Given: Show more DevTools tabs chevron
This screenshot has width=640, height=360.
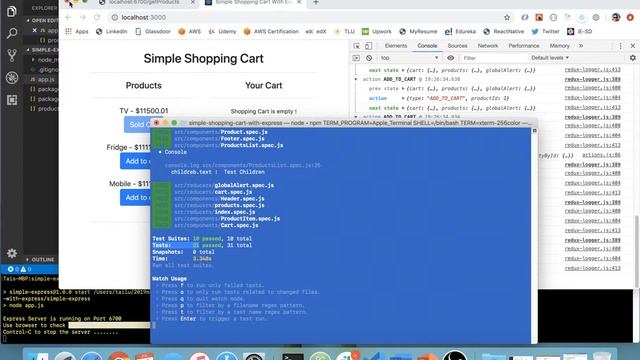Looking at the screenshot, I should [581, 46].
